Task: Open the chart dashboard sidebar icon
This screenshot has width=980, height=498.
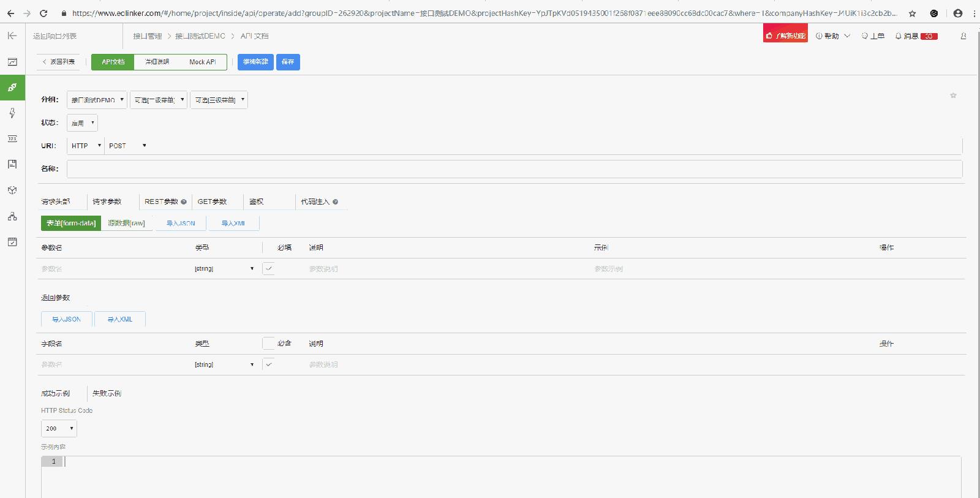Action: [12, 62]
